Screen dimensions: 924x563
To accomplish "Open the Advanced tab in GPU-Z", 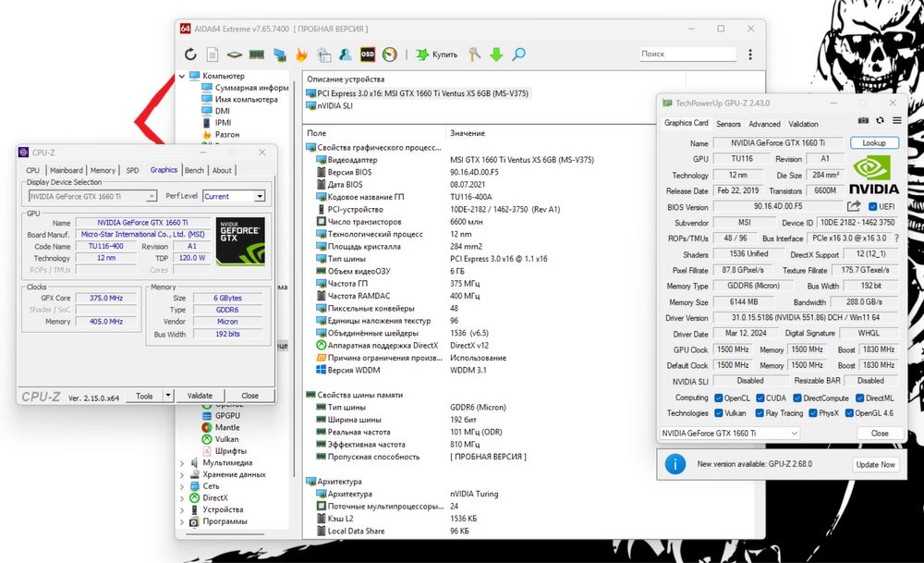I will pyautogui.click(x=764, y=124).
